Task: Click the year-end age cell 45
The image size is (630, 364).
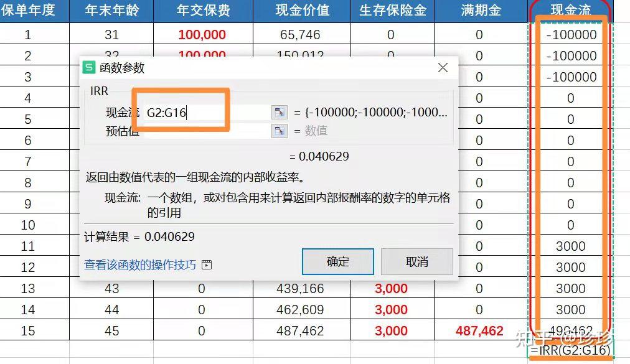Action: pyautogui.click(x=111, y=331)
